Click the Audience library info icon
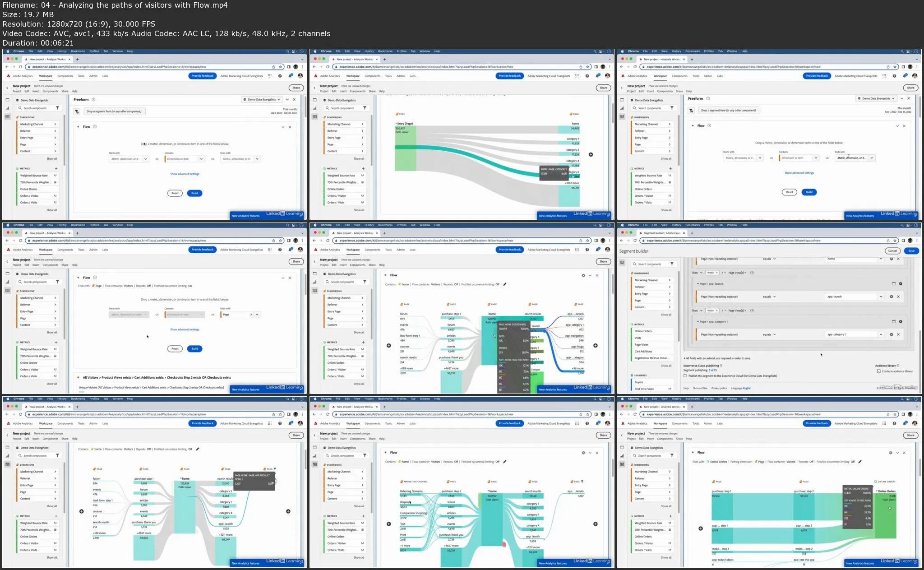The image size is (924, 570). click(898, 366)
